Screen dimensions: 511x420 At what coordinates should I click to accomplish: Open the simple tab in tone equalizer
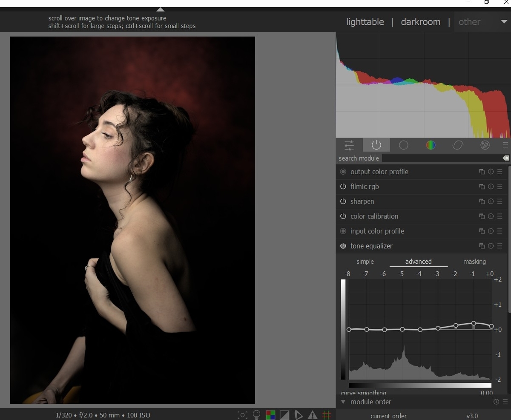365,262
